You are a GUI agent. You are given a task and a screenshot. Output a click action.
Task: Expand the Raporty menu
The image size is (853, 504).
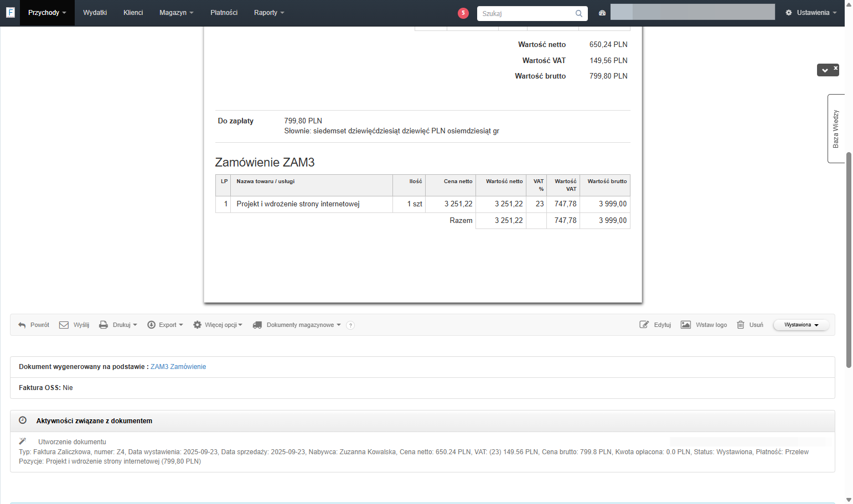(269, 13)
